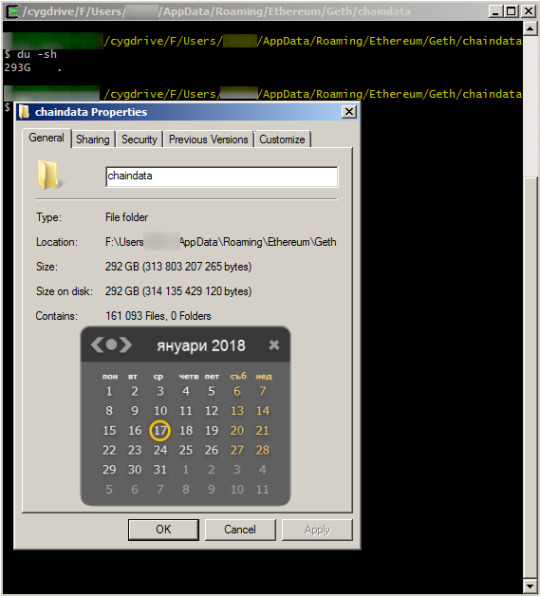Open the Previous Versions tab
The width and height of the screenshot is (540, 596).
point(209,139)
